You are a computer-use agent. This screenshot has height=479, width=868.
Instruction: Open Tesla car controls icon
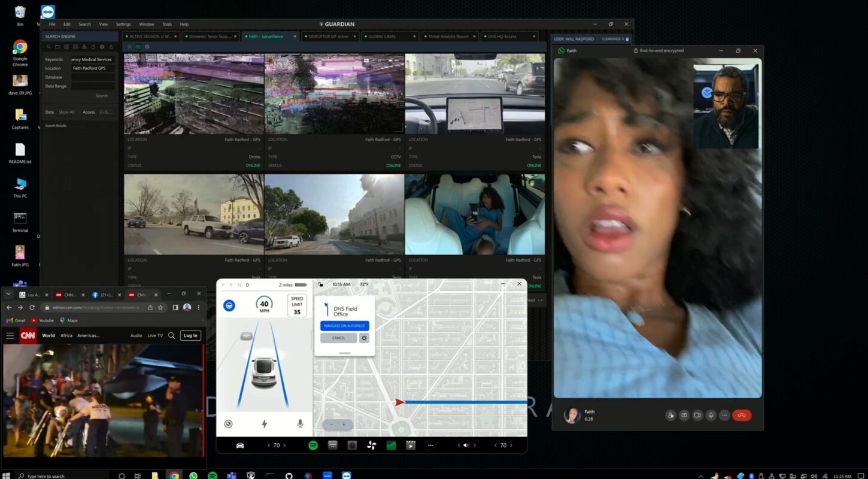click(x=240, y=445)
